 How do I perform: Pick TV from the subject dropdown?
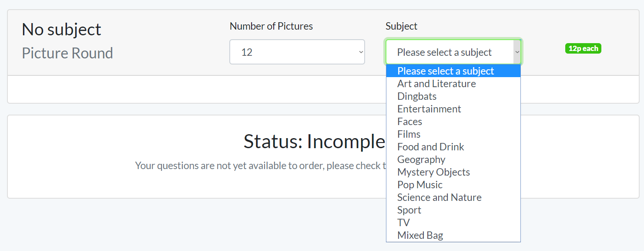(403, 223)
